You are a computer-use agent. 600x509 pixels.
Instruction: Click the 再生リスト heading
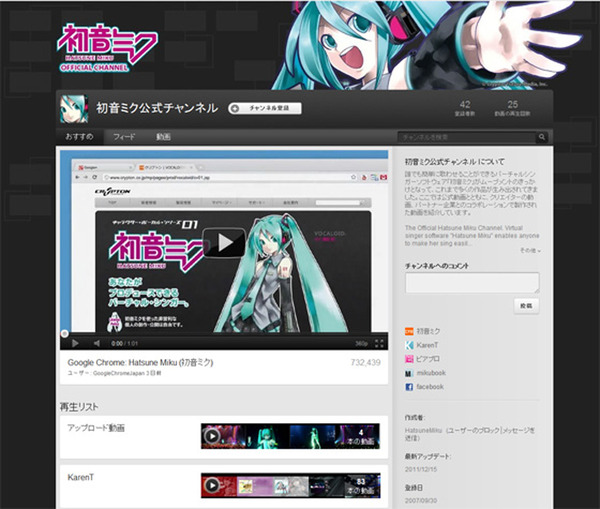click(x=79, y=407)
